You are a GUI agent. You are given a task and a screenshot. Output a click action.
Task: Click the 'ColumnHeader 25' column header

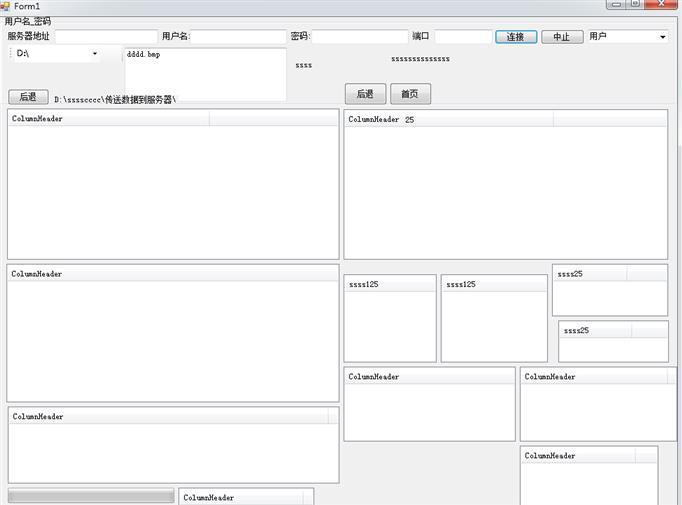coord(448,119)
